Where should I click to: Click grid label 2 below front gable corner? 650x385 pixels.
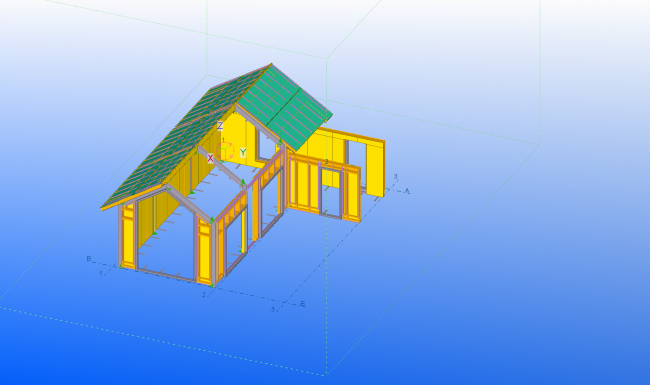(204, 295)
